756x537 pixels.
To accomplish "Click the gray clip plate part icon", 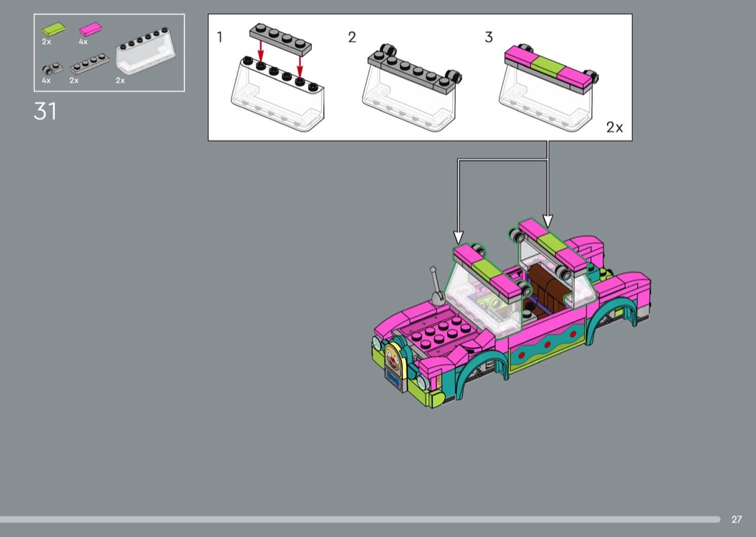I will 50,69.
